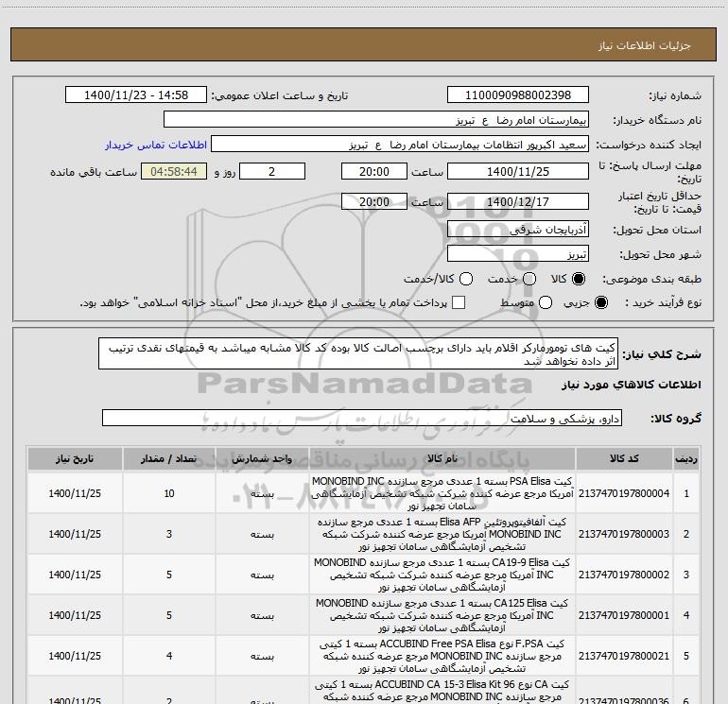Open buyer contact info link اطلاعات تماس خریدار

(x=156, y=145)
